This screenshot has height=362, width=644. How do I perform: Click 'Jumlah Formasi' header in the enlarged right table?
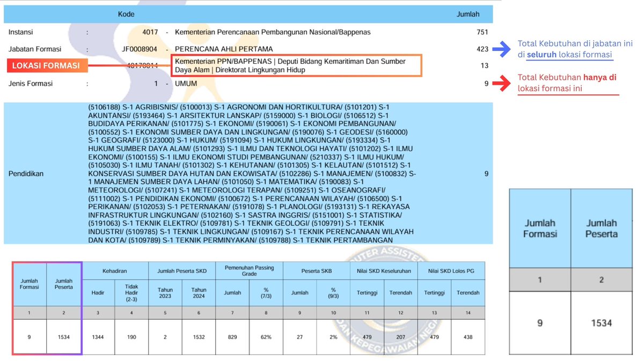539,228
